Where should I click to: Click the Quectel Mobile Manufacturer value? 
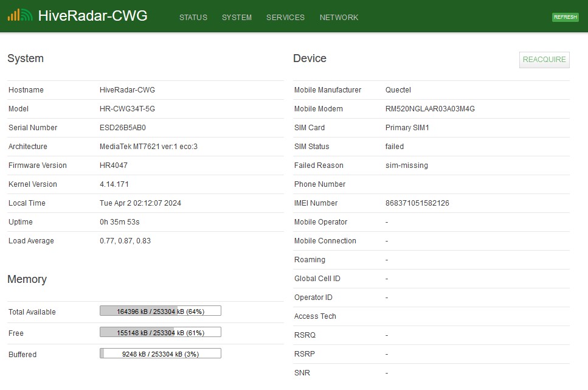pos(398,89)
